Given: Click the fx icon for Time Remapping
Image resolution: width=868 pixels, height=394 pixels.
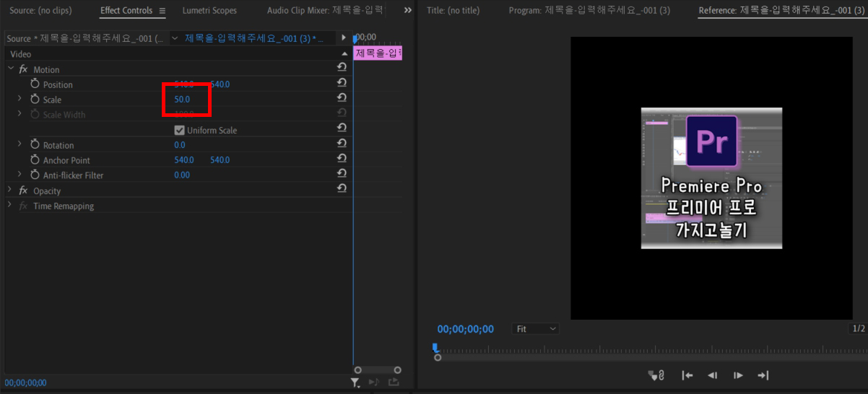Looking at the screenshot, I should tap(23, 206).
